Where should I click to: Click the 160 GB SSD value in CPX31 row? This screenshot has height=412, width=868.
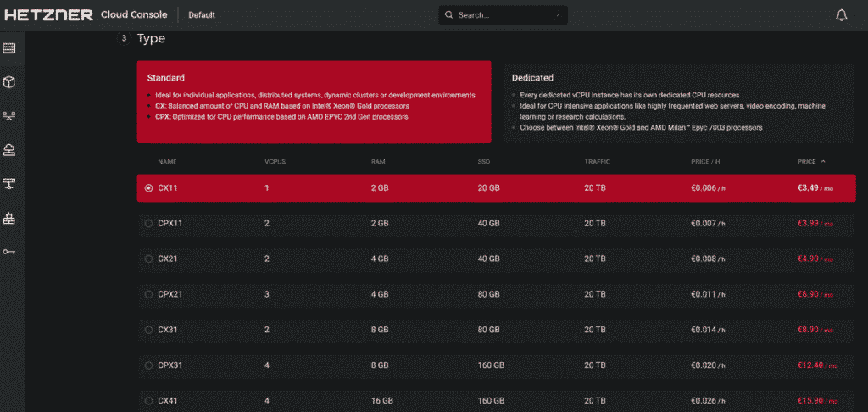pos(491,365)
